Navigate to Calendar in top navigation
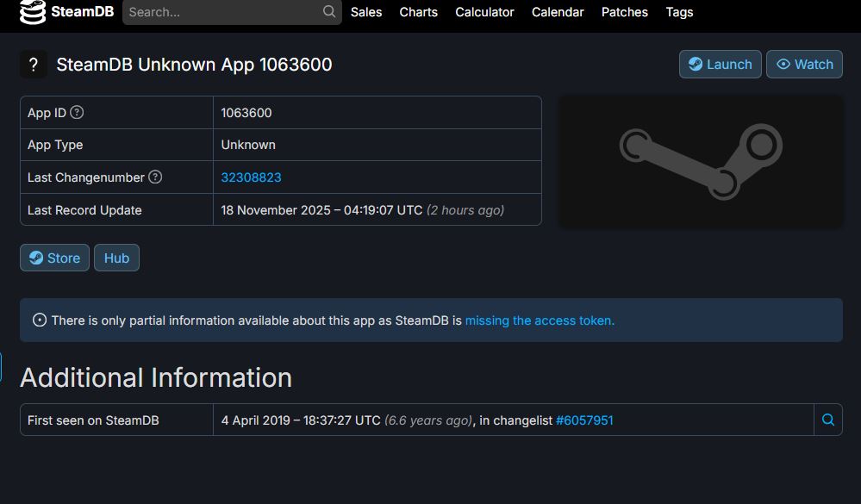The width and height of the screenshot is (861, 504). click(x=558, y=12)
